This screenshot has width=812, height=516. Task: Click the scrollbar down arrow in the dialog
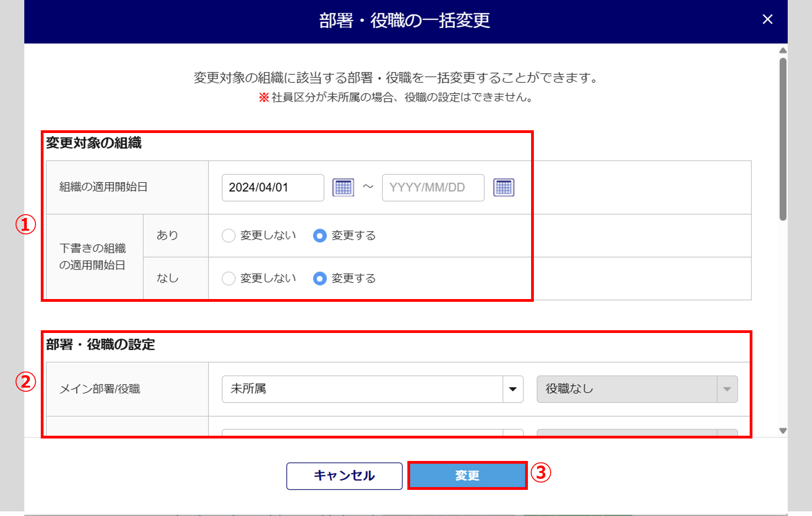(x=783, y=431)
